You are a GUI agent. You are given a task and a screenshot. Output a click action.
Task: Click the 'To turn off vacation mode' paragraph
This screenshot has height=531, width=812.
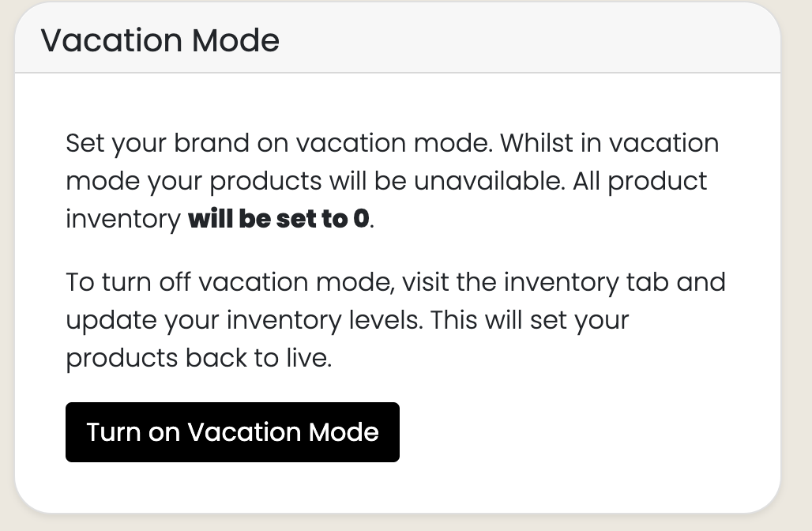click(396, 320)
